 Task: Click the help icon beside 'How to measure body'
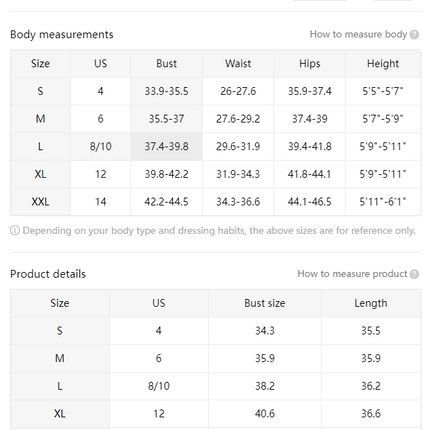(x=414, y=35)
